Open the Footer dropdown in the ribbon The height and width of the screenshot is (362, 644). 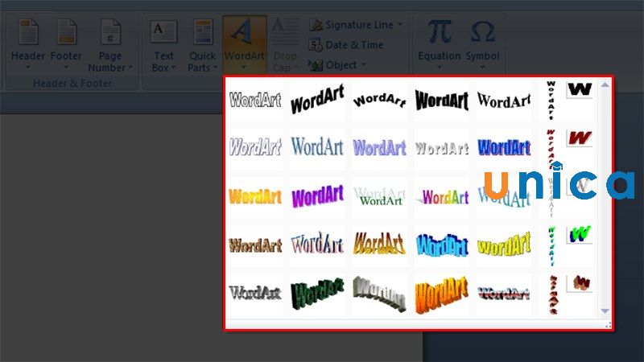66,45
